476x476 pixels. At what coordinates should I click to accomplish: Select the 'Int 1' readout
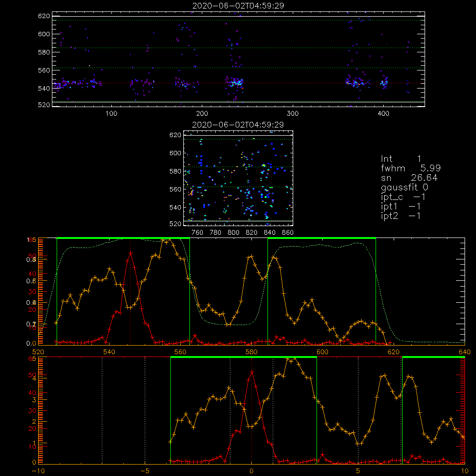coord(401,159)
